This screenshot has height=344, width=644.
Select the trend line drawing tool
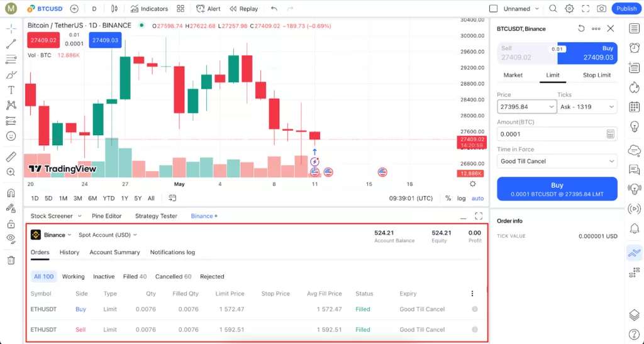(11, 44)
